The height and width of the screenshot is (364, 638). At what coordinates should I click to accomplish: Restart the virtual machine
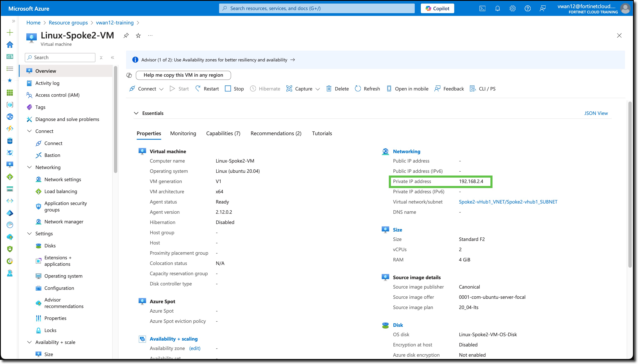click(207, 89)
